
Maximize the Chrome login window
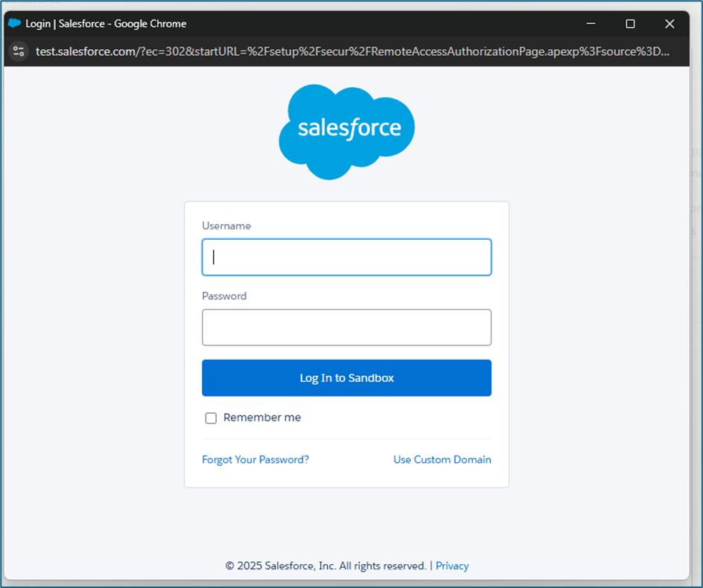click(x=630, y=24)
